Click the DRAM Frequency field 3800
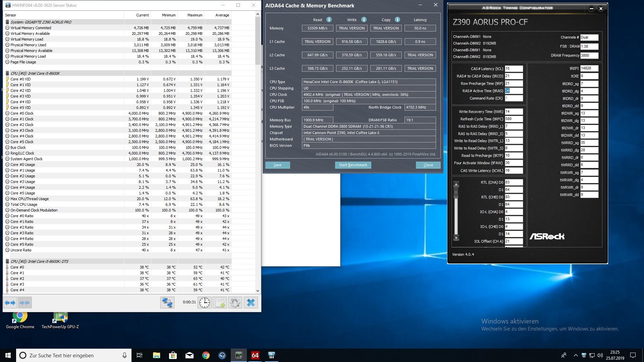The image size is (644, 362). point(589,56)
